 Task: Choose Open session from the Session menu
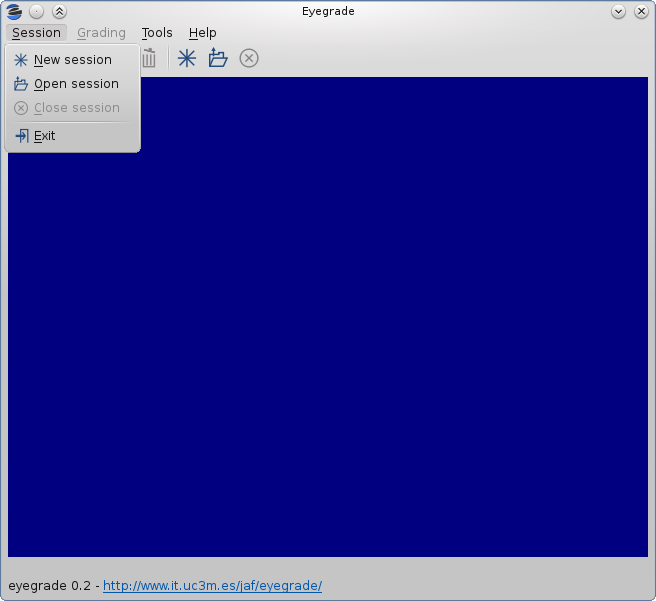(73, 84)
